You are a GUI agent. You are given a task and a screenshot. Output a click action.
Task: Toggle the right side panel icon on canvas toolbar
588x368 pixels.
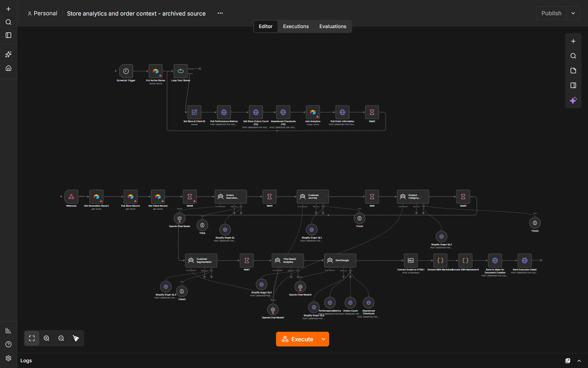point(573,85)
